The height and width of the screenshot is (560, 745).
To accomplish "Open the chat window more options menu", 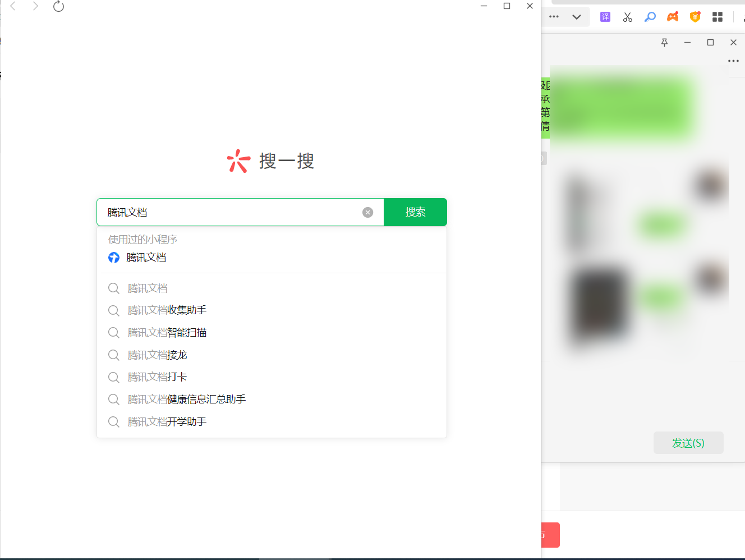I will coord(733,61).
